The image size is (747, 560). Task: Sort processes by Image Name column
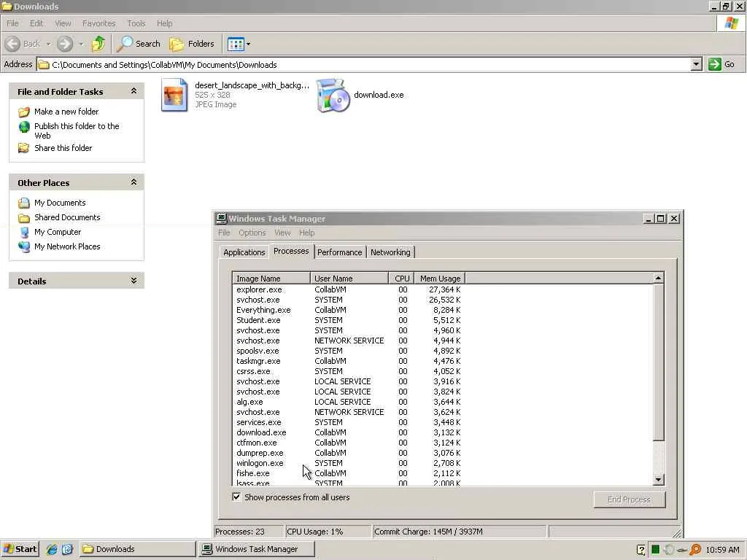pyautogui.click(x=271, y=279)
